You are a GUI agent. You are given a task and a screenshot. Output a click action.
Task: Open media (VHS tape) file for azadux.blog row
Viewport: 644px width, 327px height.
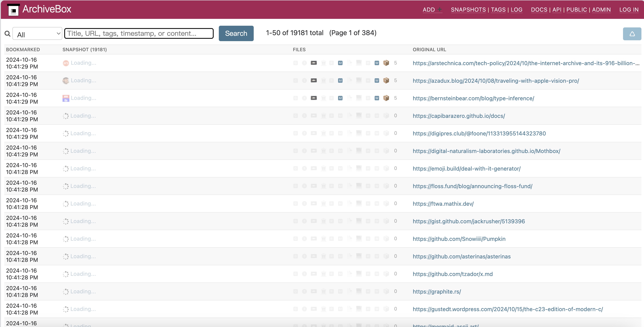(x=313, y=80)
